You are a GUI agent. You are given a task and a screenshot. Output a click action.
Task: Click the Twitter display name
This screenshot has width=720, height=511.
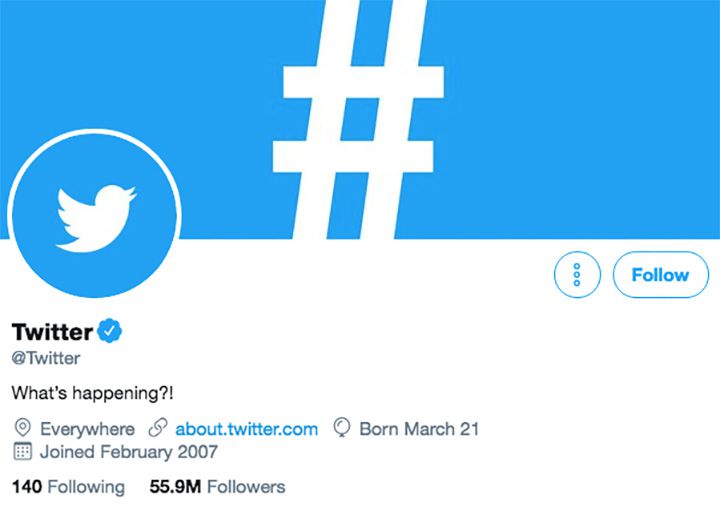click(52, 331)
